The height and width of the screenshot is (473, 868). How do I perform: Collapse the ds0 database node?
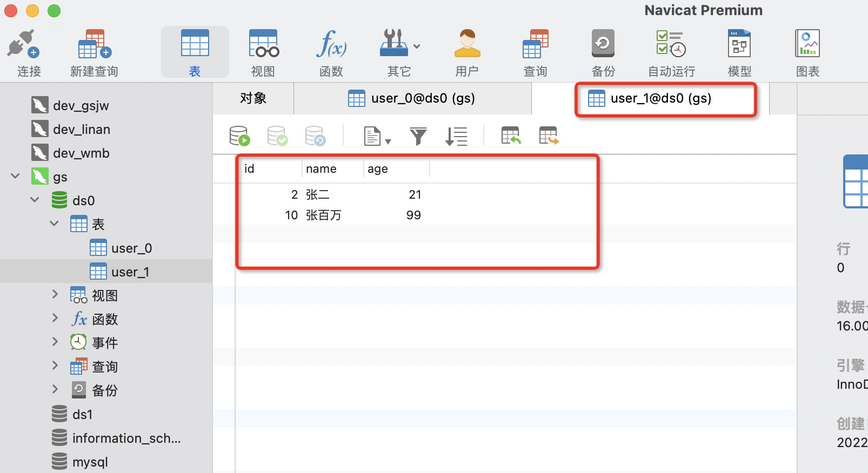[x=35, y=200]
